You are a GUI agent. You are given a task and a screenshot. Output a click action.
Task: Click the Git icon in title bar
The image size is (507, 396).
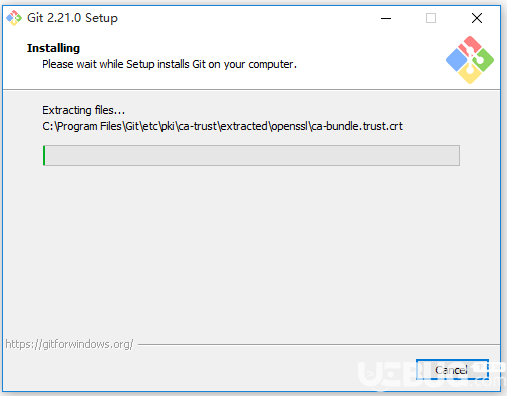(14, 18)
